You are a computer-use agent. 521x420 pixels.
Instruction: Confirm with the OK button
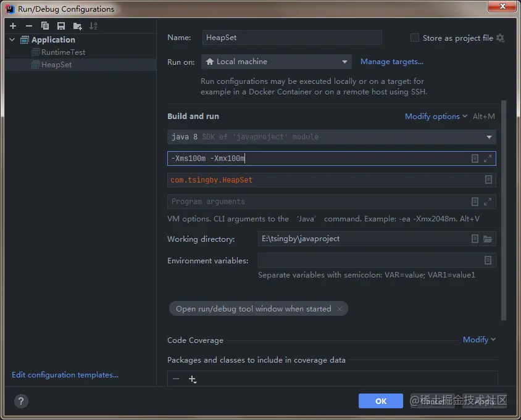click(380, 401)
